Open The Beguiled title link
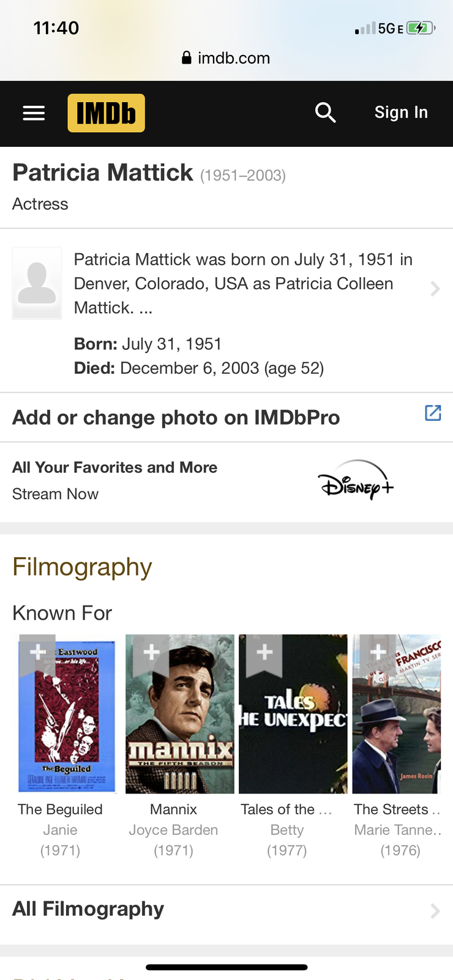Image resolution: width=453 pixels, height=980 pixels. click(x=60, y=809)
